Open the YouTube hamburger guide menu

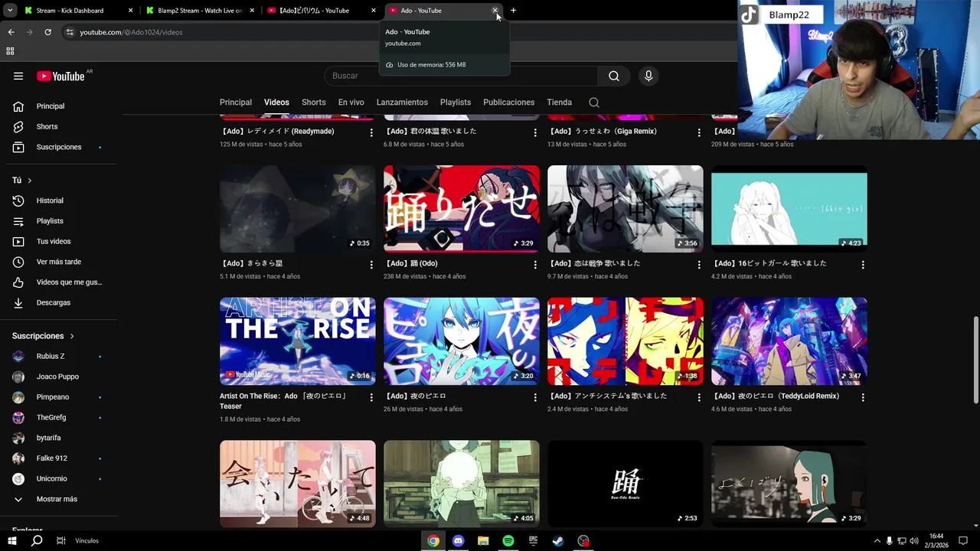pyautogui.click(x=18, y=76)
